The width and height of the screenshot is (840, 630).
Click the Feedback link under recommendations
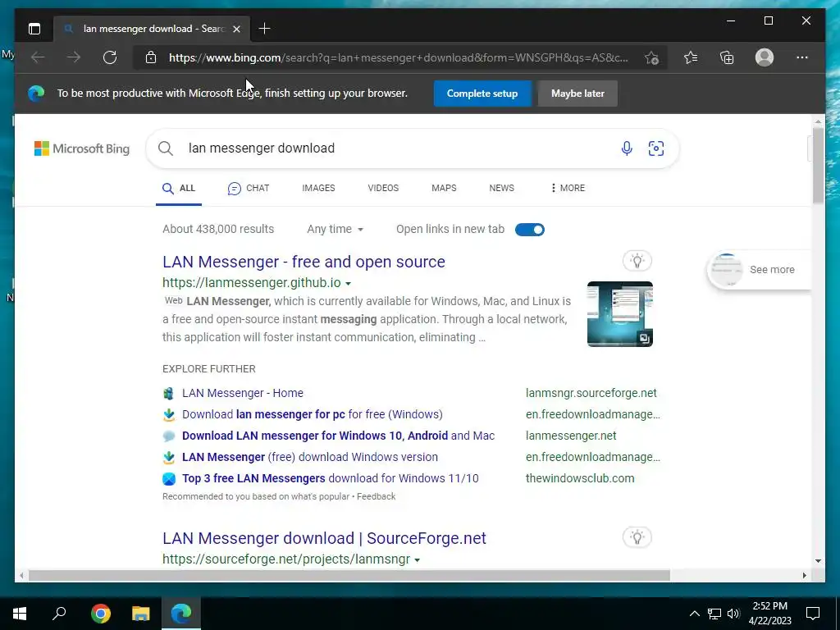pos(376,496)
